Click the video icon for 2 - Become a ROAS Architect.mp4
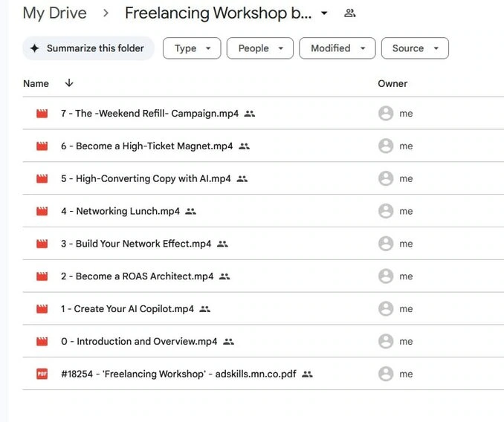Viewport: 504px width, 422px height. [x=42, y=276]
